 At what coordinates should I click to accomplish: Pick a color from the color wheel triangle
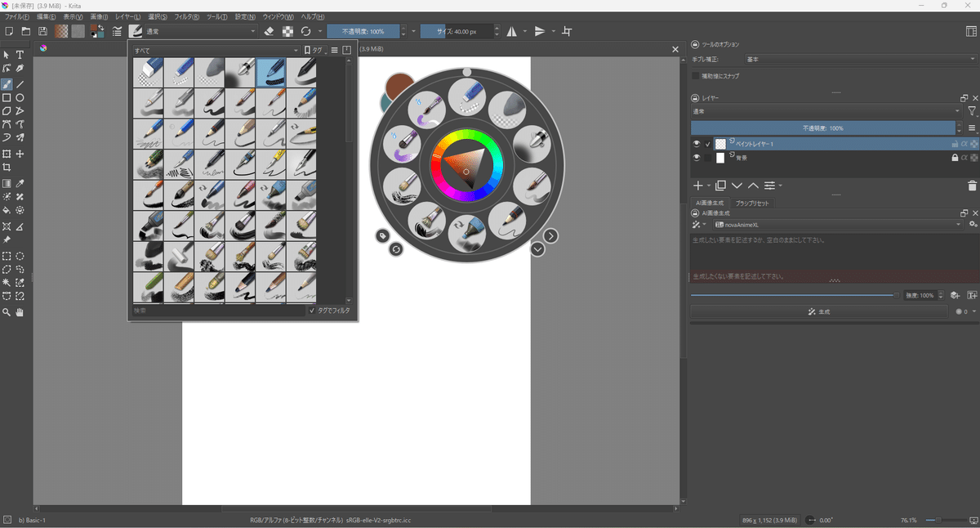pos(465,168)
